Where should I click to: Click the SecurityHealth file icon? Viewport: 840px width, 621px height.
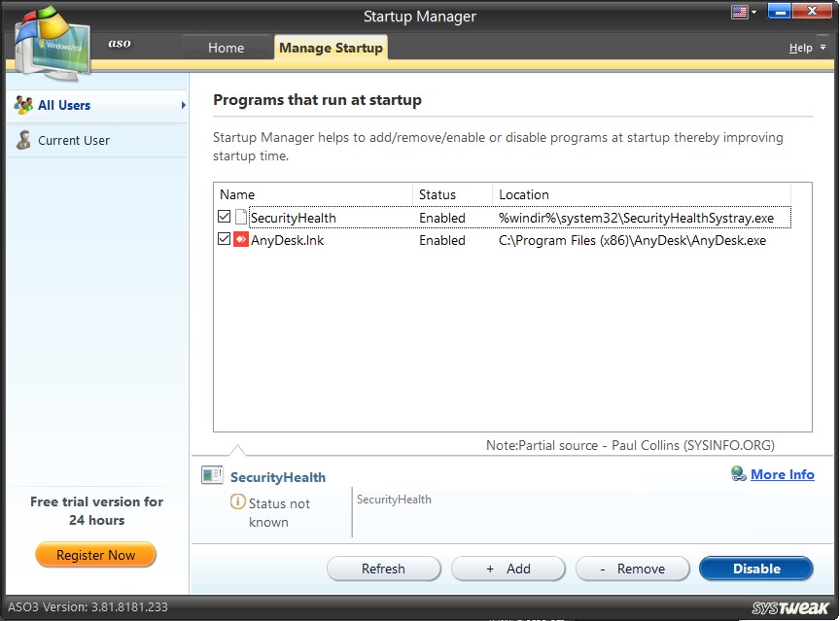tap(241, 216)
